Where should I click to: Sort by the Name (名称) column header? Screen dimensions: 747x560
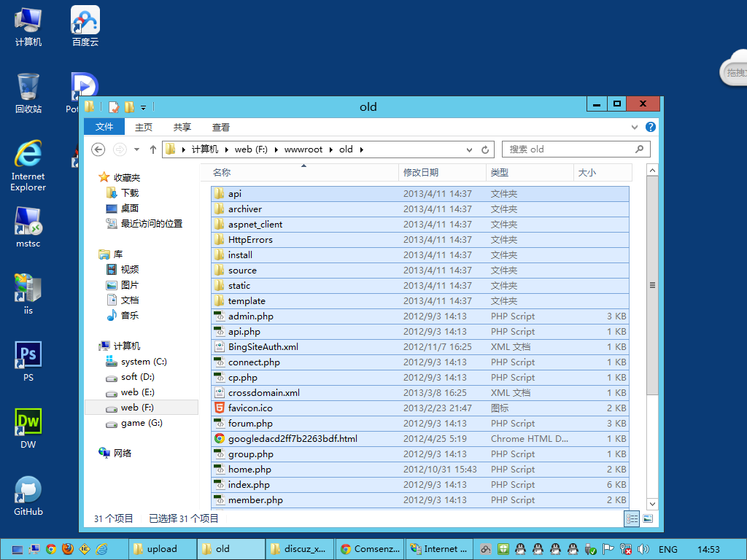coord(299,172)
